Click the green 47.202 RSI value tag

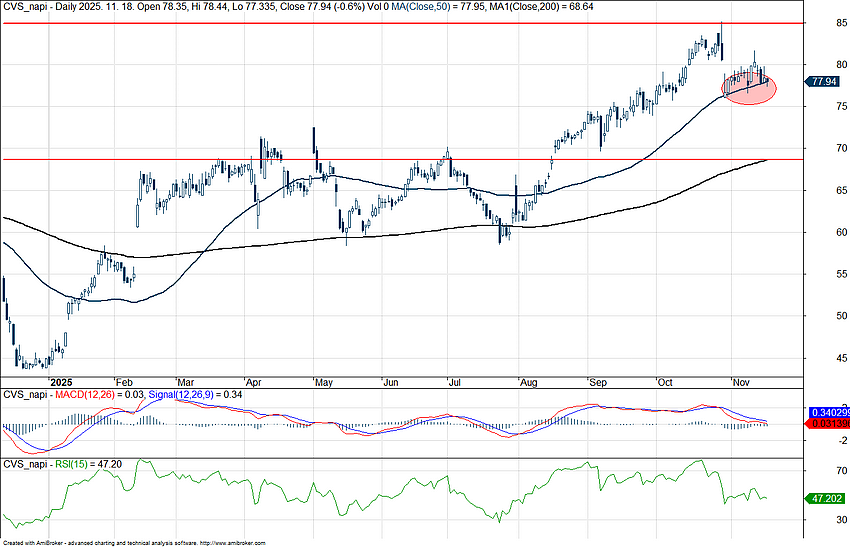tap(825, 497)
